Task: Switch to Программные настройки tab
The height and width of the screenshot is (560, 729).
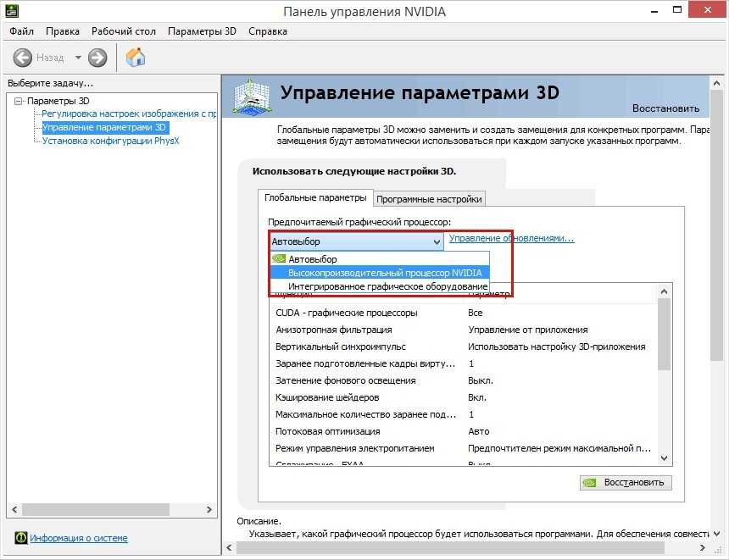Action: point(429,199)
